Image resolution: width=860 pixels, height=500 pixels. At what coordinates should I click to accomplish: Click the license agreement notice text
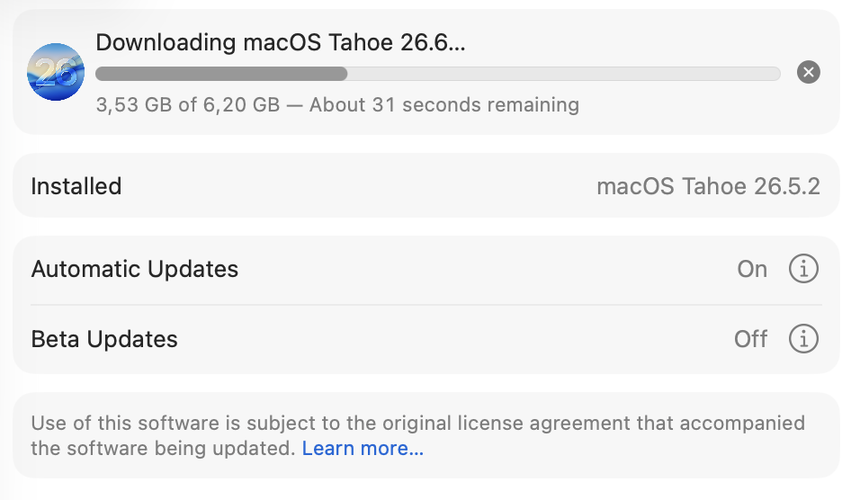[418, 436]
